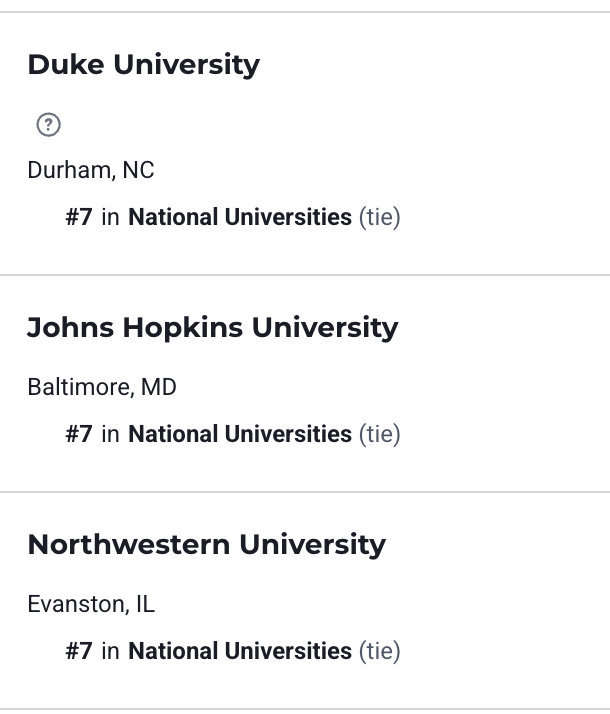Click the divider line below Northwestern's ranking

[x=305, y=709]
